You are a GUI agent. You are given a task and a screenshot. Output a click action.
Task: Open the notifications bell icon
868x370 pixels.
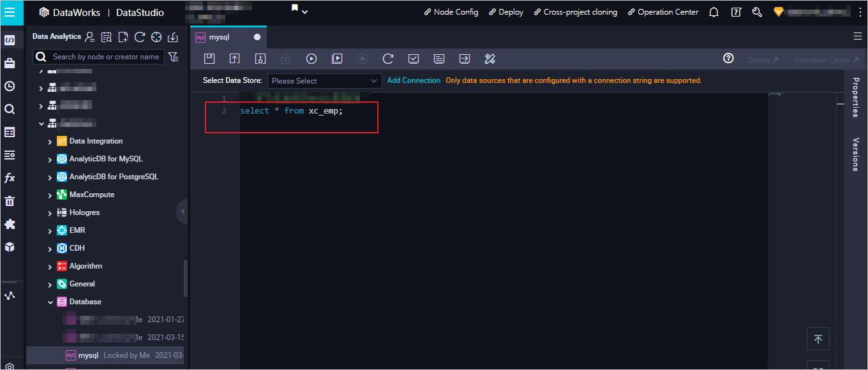(x=714, y=12)
